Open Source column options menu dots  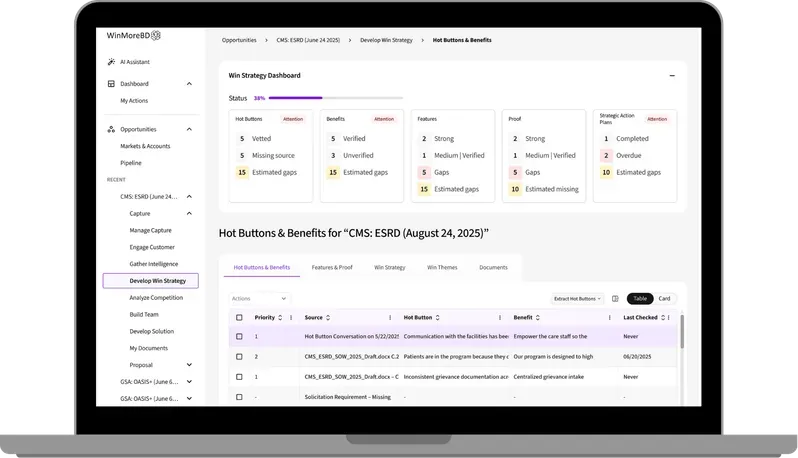(x=390, y=318)
